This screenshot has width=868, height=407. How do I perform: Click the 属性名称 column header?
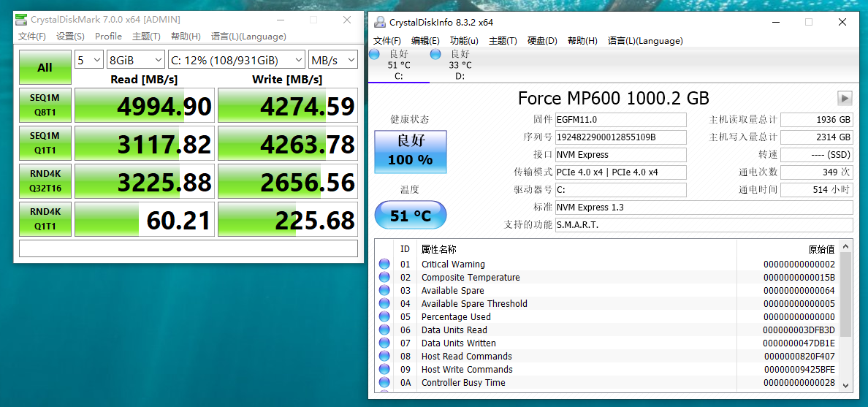pyautogui.click(x=439, y=250)
